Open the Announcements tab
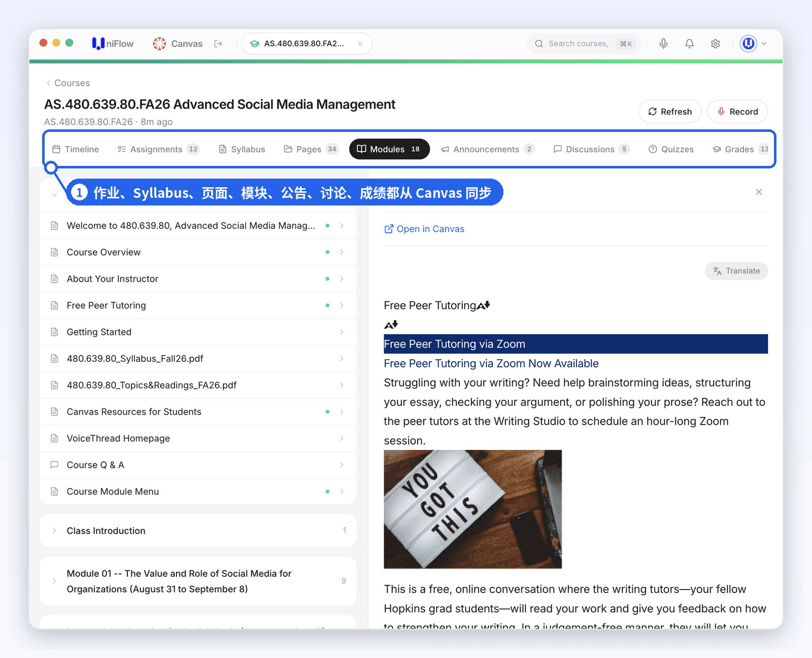 pyautogui.click(x=488, y=149)
